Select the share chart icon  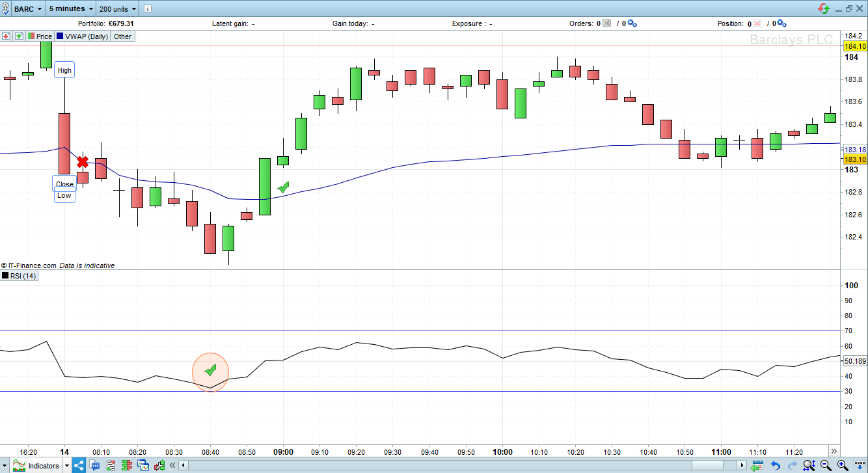click(x=78, y=465)
